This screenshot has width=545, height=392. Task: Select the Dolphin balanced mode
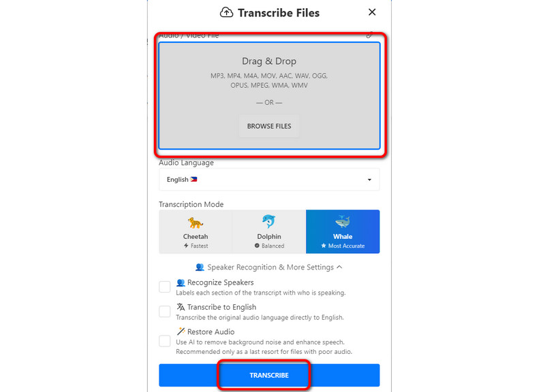pos(269,231)
